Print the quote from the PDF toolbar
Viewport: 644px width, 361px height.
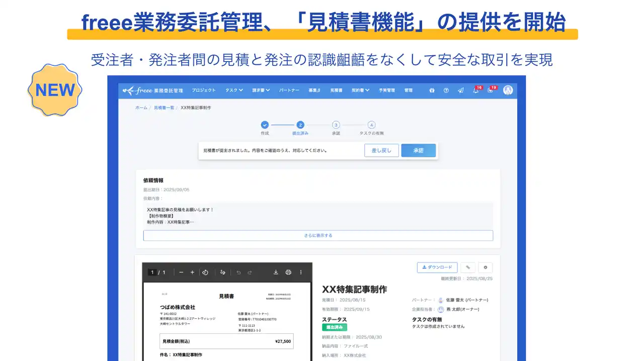(x=288, y=272)
